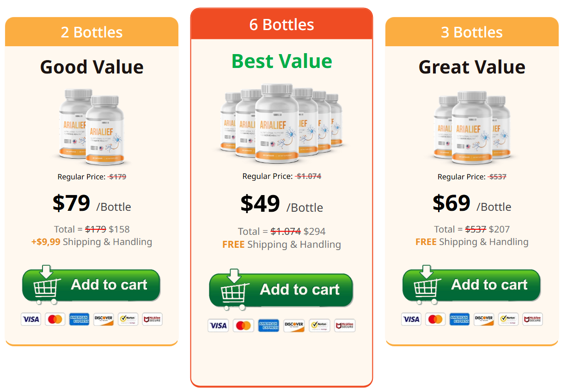Click Discover icon under 6 Bottles offer
This screenshot has width=567, height=392.
[294, 325]
